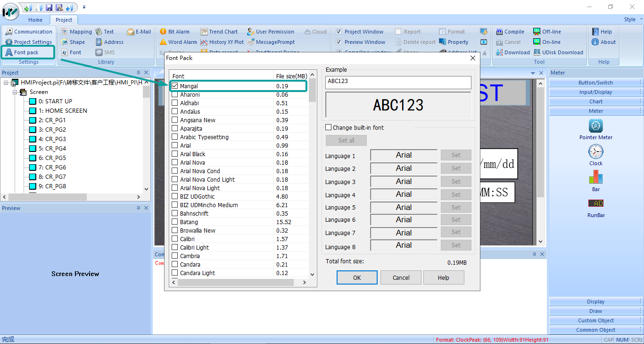
Task: Open Help in the Font Pack dialog
Action: 444,277
